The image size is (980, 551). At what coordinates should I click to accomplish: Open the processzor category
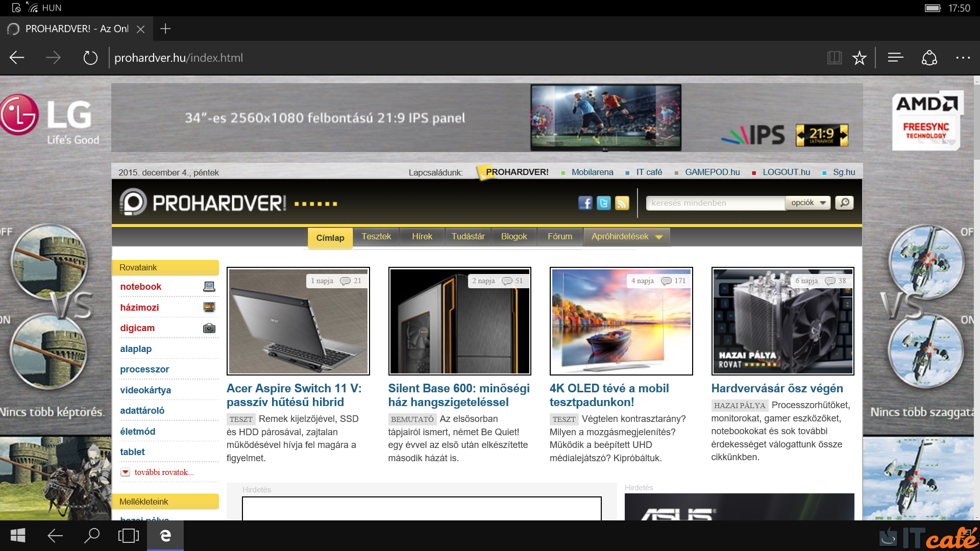click(x=144, y=369)
